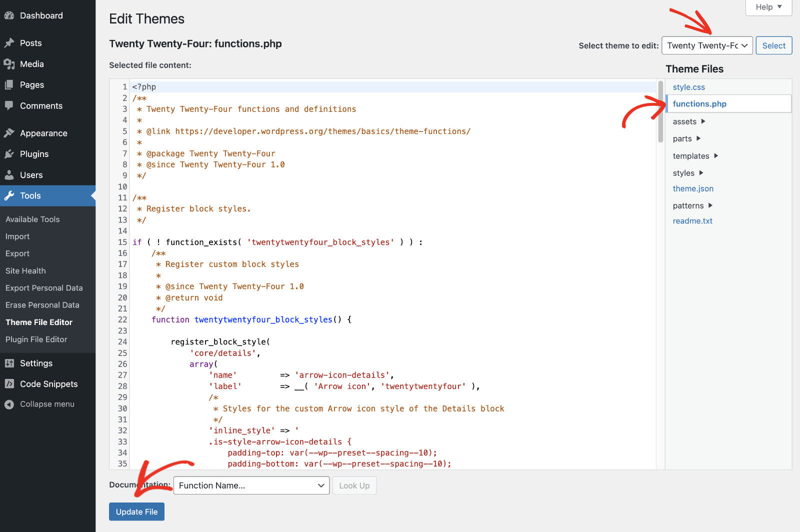Screen dimensions: 800x532
Task: Click the 'Edit Themes' page heading
Action: (x=146, y=19)
